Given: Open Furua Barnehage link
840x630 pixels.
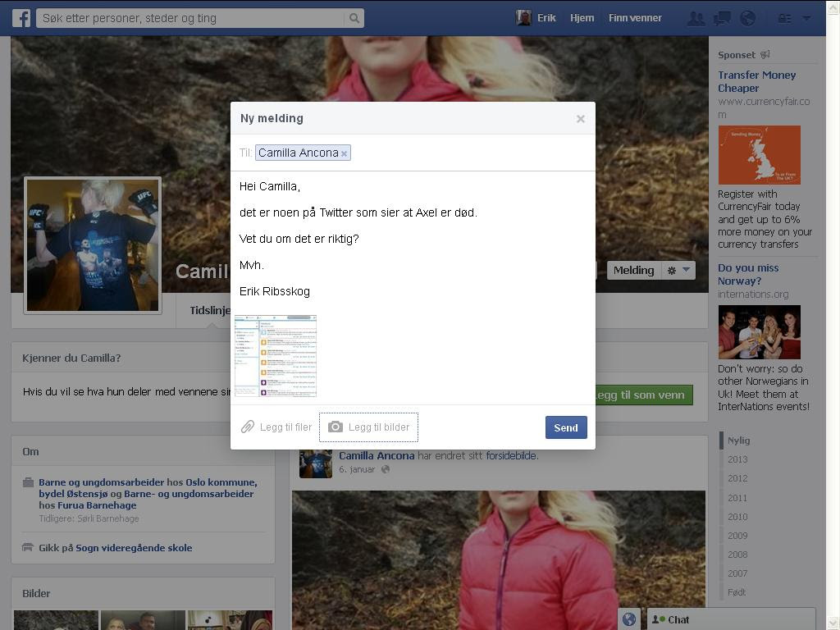Looking at the screenshot, I should pos(97,505).
